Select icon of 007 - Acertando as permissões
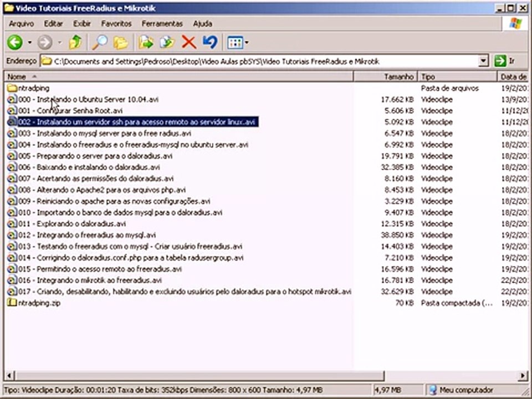The width and height of the screenshot is (532, 399). coord(12,178)
